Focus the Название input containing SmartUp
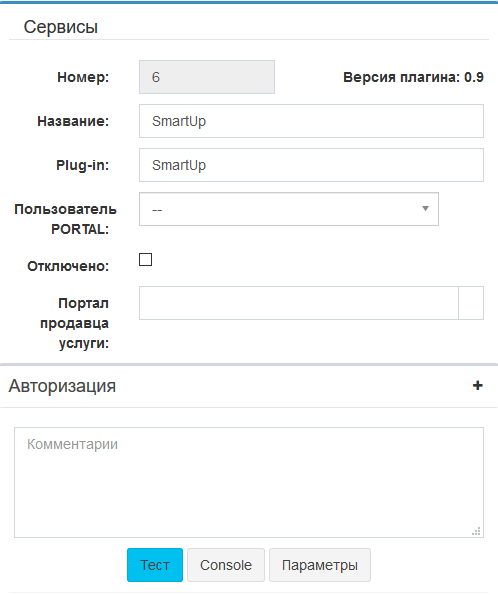Viewport: 498px width, 595px height. pyautogui.click(x=311, y=121)
